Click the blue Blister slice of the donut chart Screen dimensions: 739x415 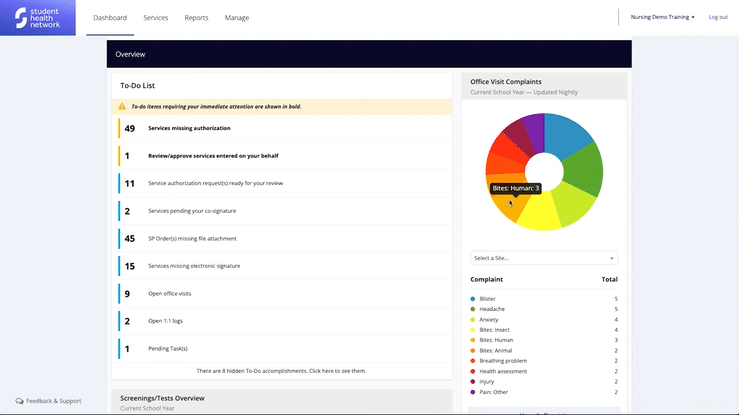(x=567, y=134)
